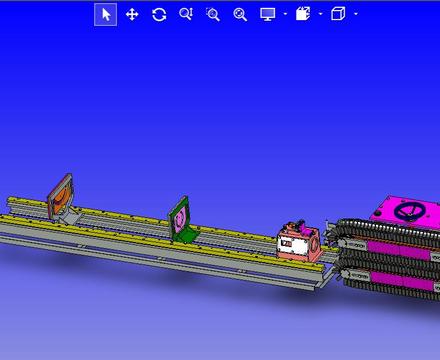The image size is (440, 360).
Task: Choose the Pan move tool
Action: 132,15
